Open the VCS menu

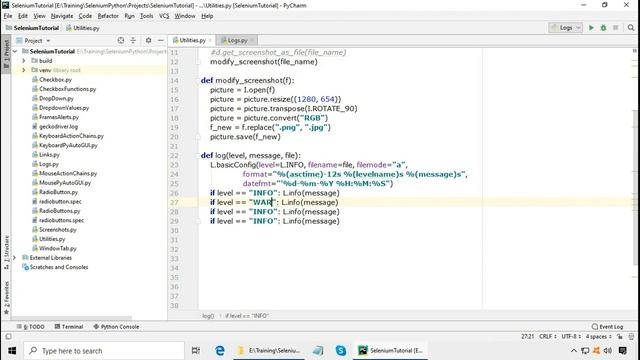164,16
